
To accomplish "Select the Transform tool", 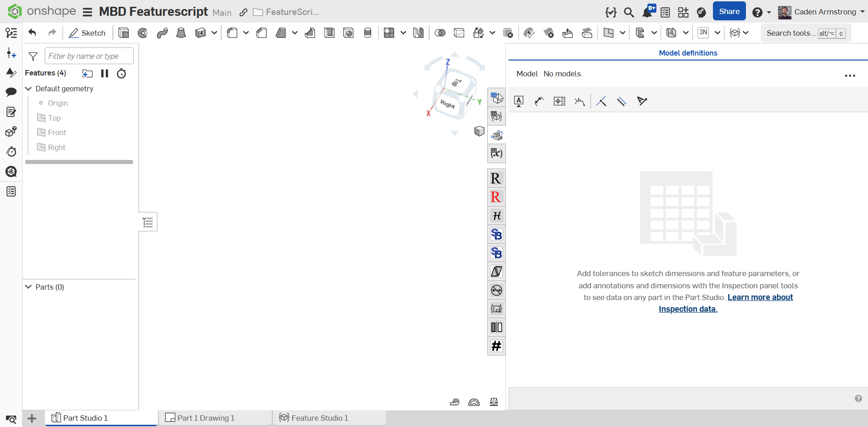I will point(478,33).
